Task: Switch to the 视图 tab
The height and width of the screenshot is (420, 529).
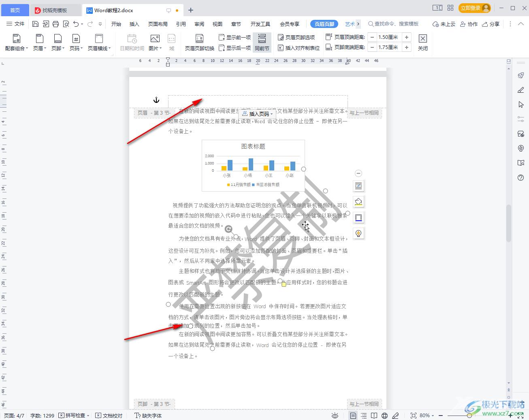Action: point(218,24)
